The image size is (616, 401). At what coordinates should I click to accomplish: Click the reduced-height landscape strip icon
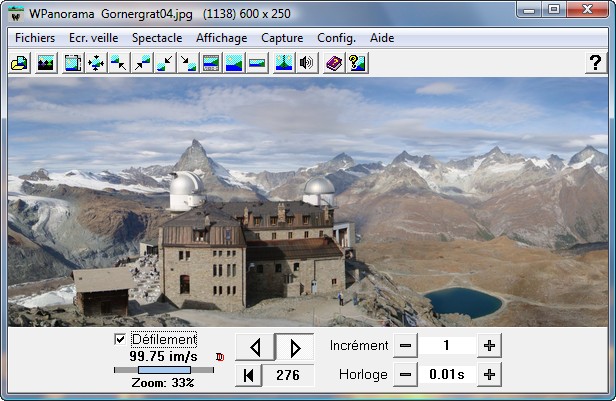257,63
